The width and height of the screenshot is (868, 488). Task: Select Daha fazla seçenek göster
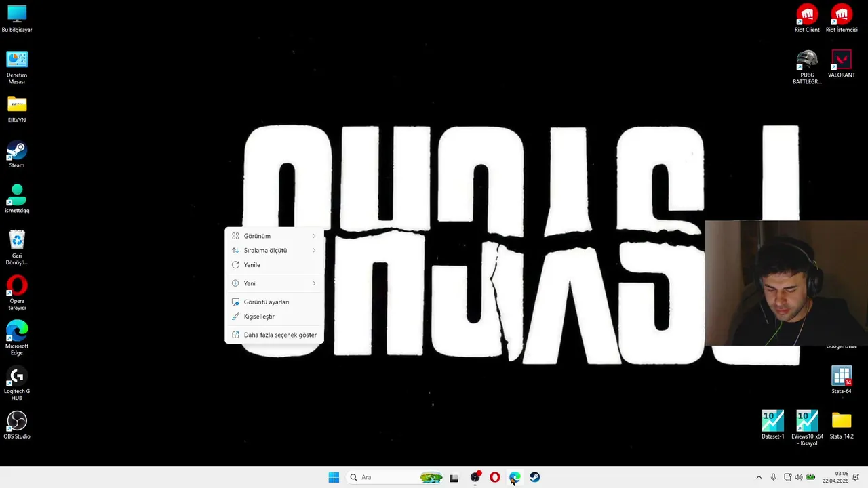pyautogui.click(x=275, y=335)
